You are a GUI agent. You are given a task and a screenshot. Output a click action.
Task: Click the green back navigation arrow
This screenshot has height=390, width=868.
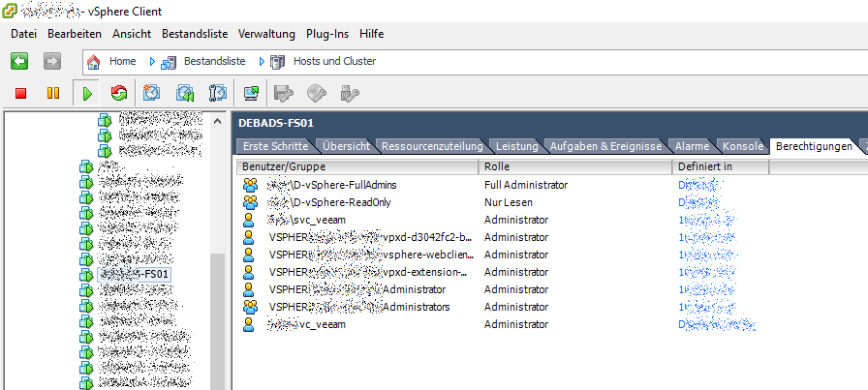click(x=19, y=61)
